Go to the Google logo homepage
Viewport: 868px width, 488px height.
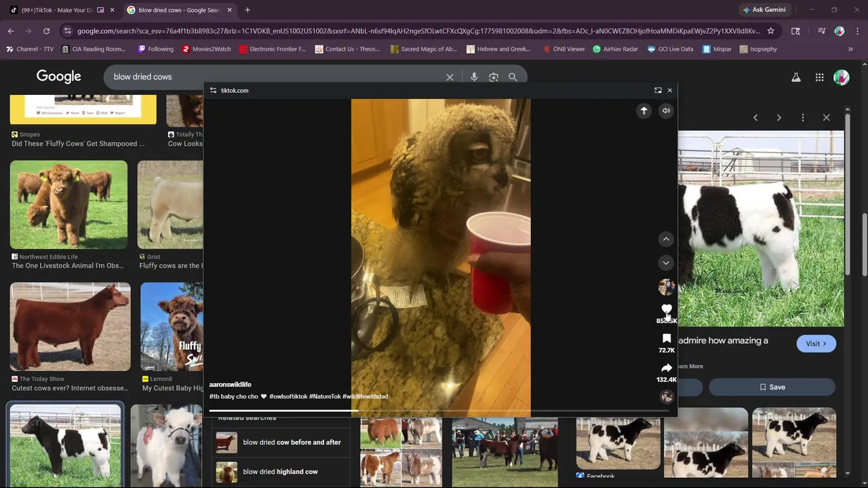(x=59, y=77)
